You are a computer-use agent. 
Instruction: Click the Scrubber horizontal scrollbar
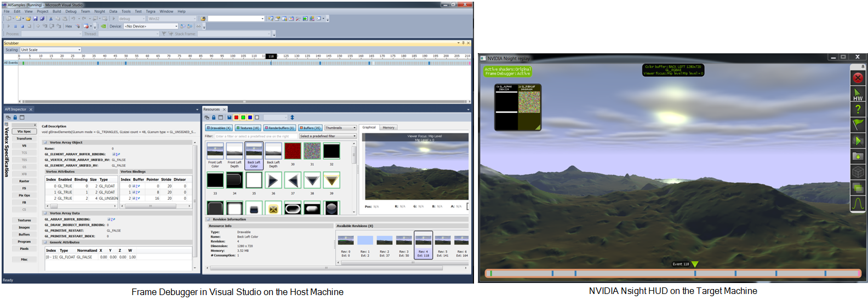(244, 101)
